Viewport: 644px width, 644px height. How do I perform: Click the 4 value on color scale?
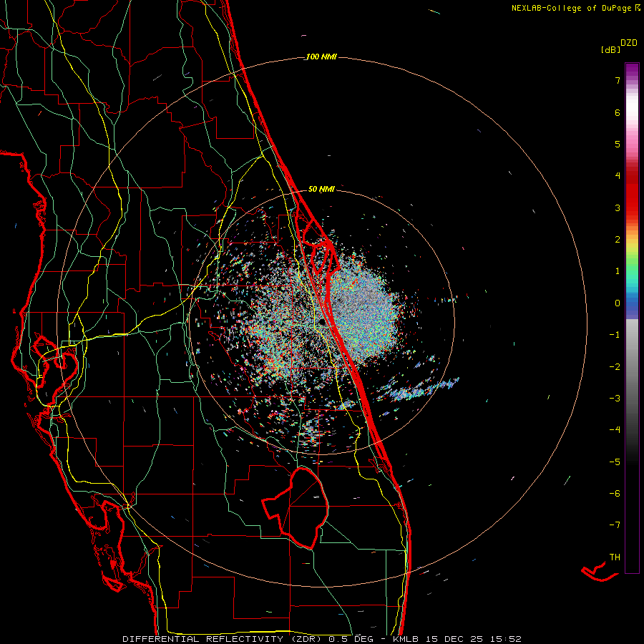click(x=618, y=176)
